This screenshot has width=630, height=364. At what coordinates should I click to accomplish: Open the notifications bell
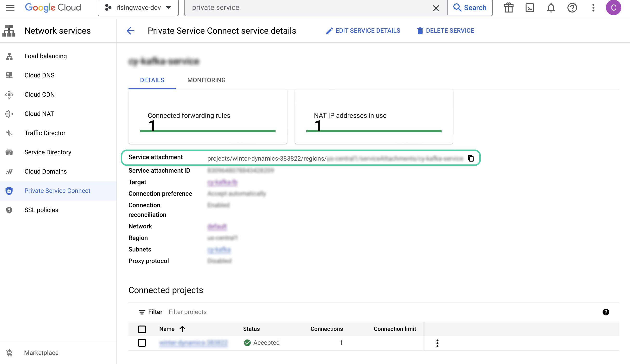(551, 8)
